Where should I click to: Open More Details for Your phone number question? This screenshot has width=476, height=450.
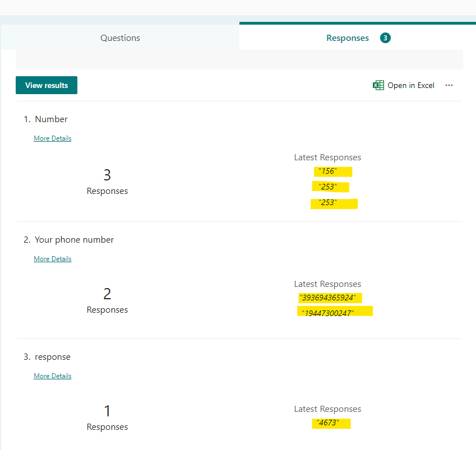point(52,258)
